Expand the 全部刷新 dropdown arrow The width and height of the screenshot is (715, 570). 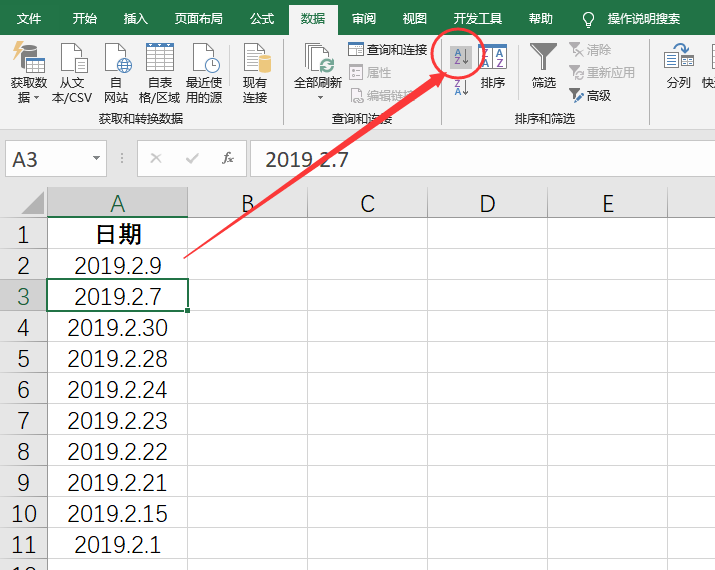pyautogui.click(x=320, y=98)
